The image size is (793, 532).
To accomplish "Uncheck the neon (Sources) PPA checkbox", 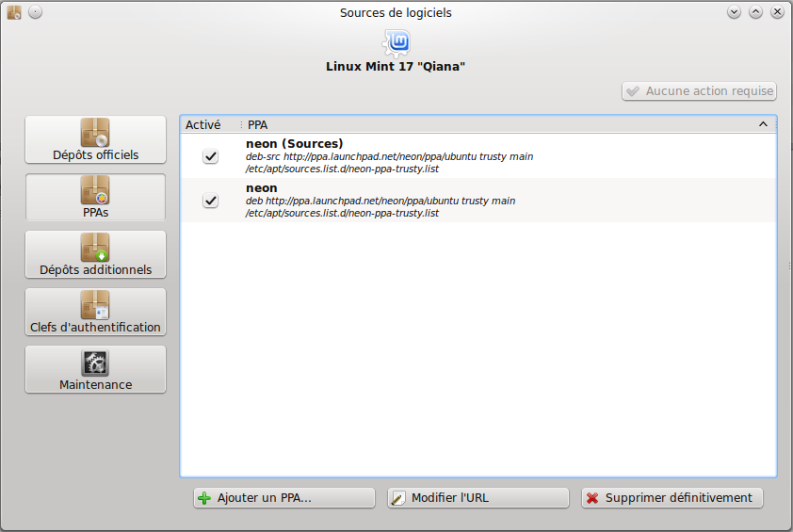I will pyautogui.click(x=210, y=156).
